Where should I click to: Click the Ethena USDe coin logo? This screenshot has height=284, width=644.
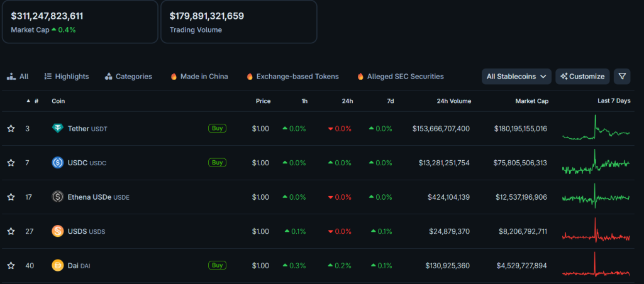(57, 197)
